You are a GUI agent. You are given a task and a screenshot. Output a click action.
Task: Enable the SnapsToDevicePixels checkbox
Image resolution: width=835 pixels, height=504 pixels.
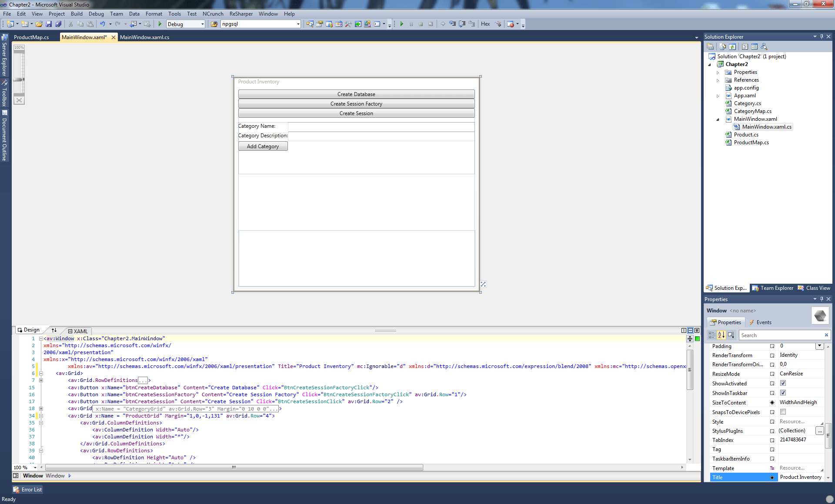[x=783, y=412]
